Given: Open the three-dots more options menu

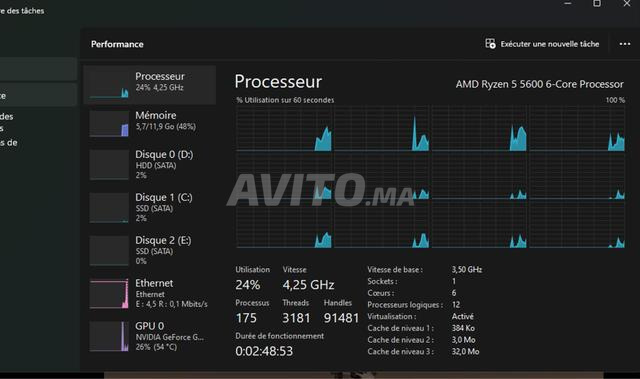Looking at the screenshot, I should pyautogui.click(x=624, y=44).
